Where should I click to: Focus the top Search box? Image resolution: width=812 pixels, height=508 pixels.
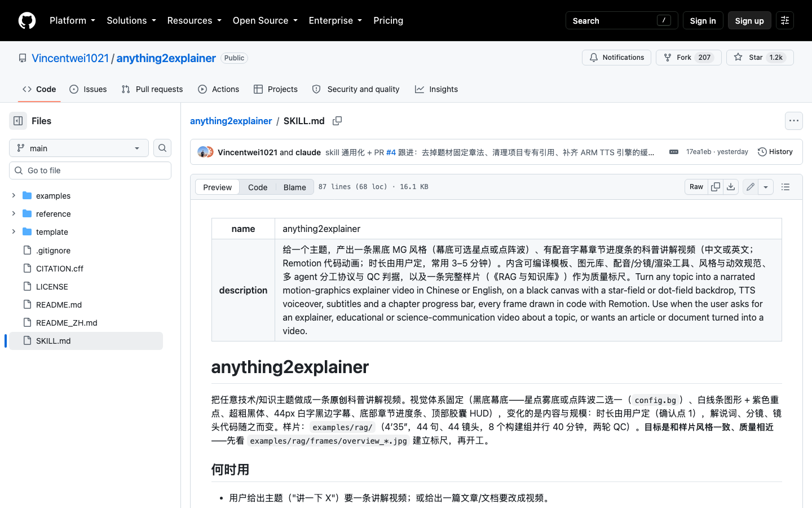621,20
